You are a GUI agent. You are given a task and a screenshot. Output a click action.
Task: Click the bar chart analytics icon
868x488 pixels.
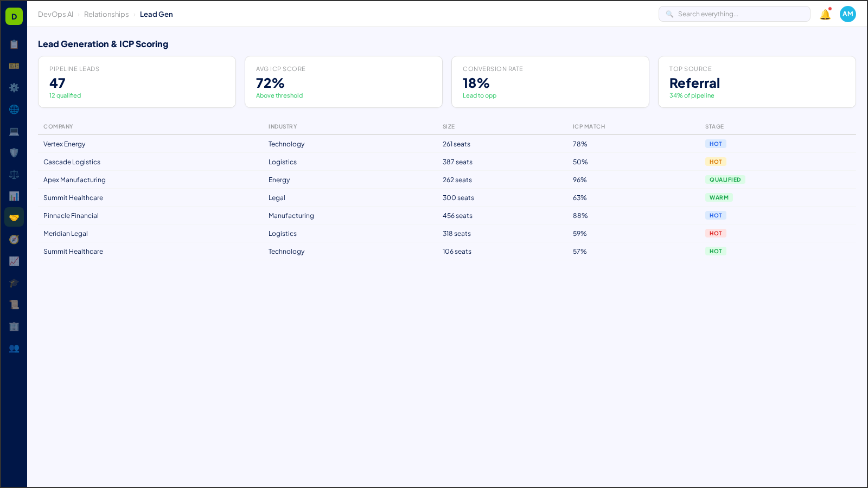pos(14,196)
